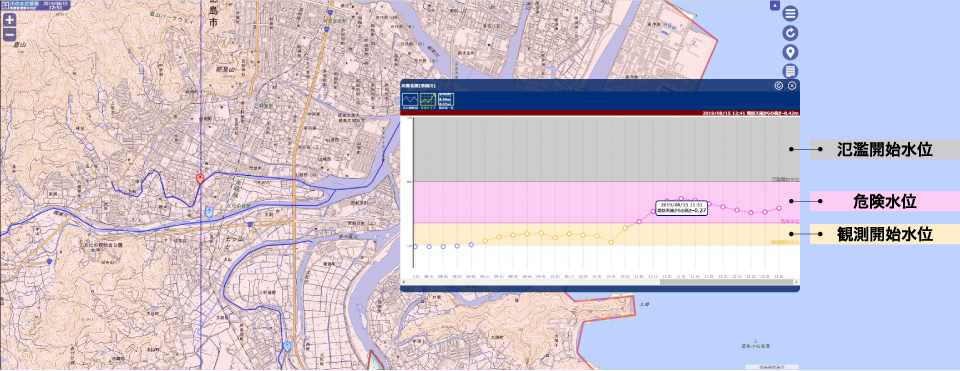Click the first blue data point on graph
The height and width of the screenshot is (371, 960).
coord(416,247)
